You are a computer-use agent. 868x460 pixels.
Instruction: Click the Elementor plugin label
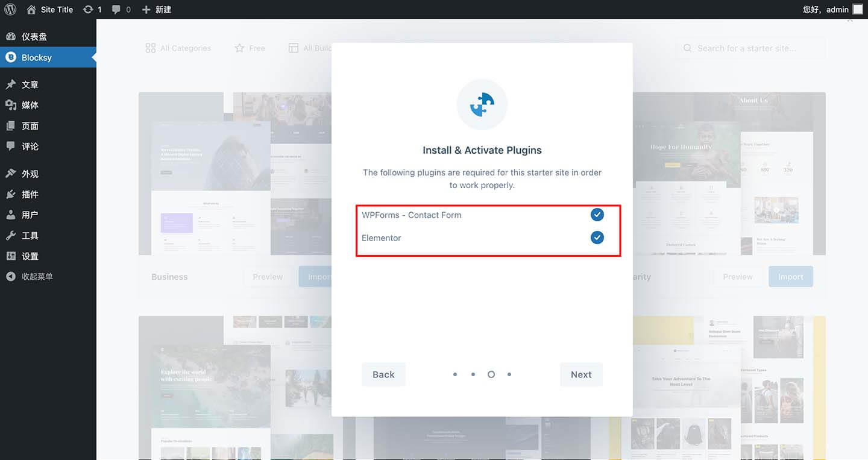tap(382, 238)
